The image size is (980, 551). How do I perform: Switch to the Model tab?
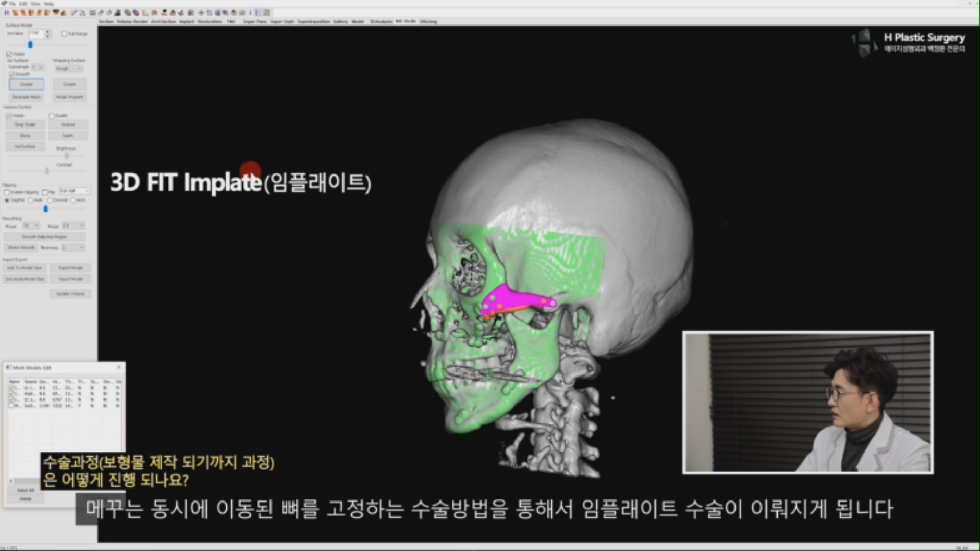coord(358,22)
